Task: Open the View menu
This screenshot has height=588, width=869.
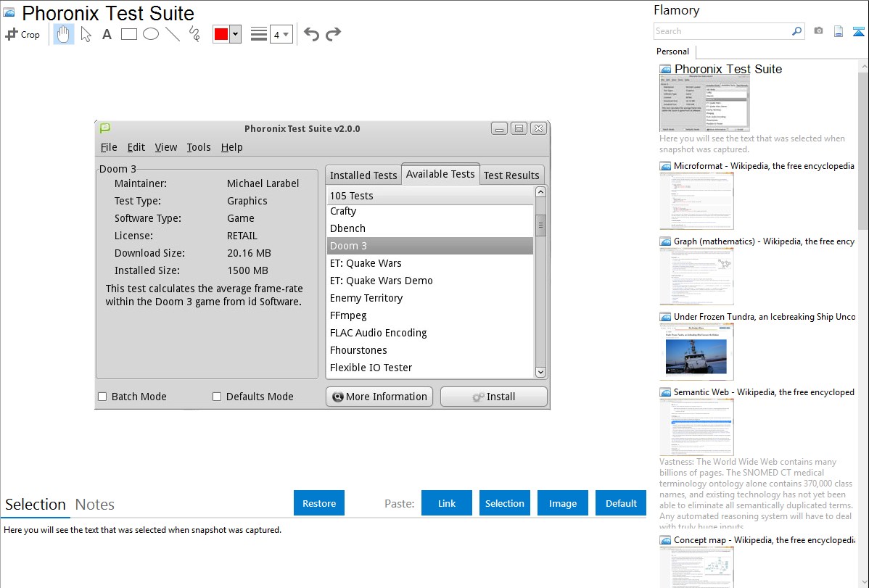Action: tap(165, 147)
